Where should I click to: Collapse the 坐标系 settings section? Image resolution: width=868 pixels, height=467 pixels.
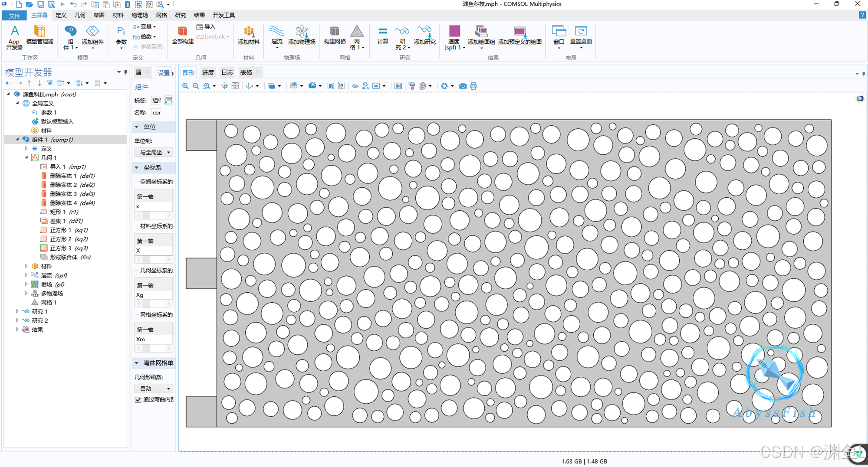(x=137, y=167)
